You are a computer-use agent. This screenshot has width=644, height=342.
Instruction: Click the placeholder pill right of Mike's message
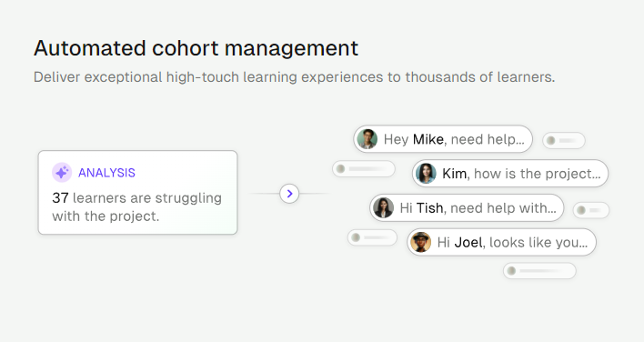click(x=564, y=140)
